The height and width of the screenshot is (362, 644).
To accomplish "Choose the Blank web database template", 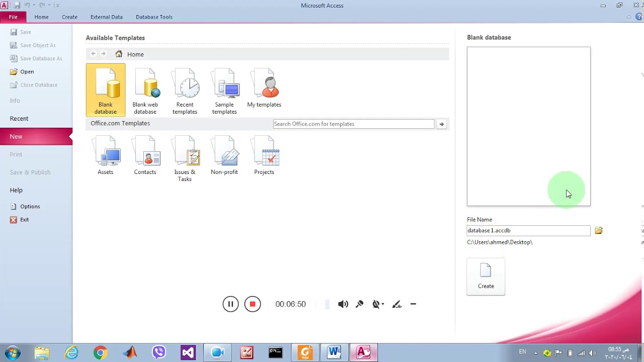I will pos(145,90).
